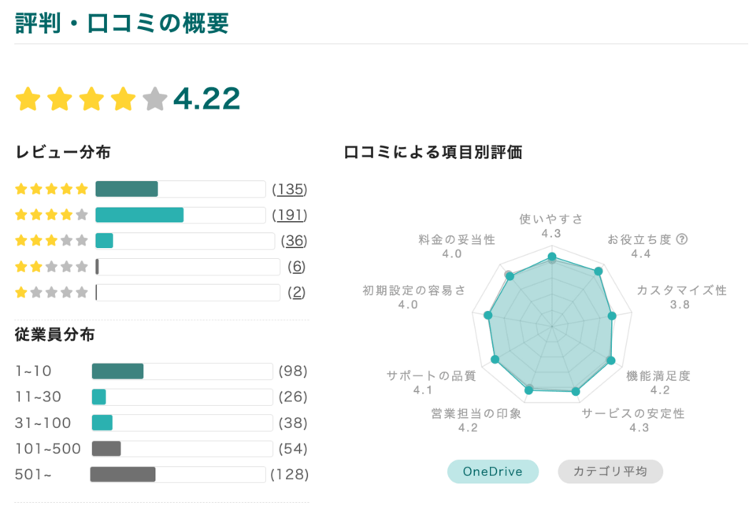Image resolution: width=756 pixels, height=532 pixels.
Task: Click the three-star rating row icons
Action: (51, 241)
